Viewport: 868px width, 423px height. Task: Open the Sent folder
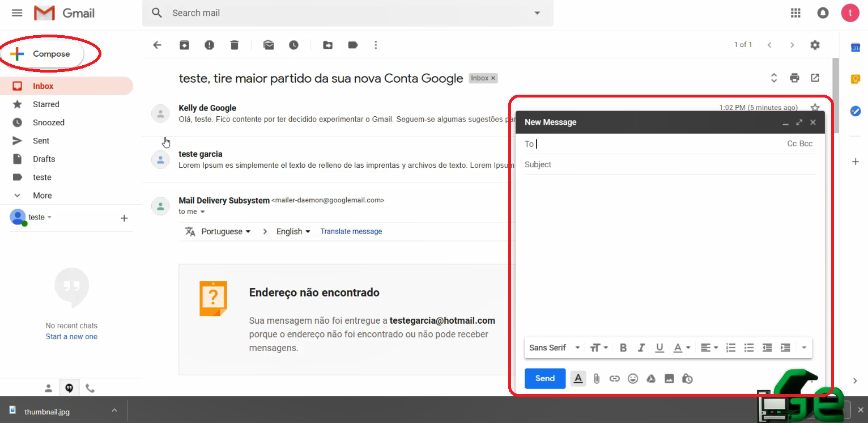pos(66,141)
